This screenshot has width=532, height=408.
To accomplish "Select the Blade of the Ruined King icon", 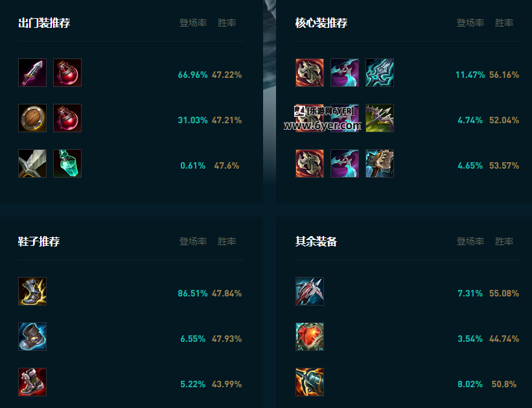I will tap(345, 72).
